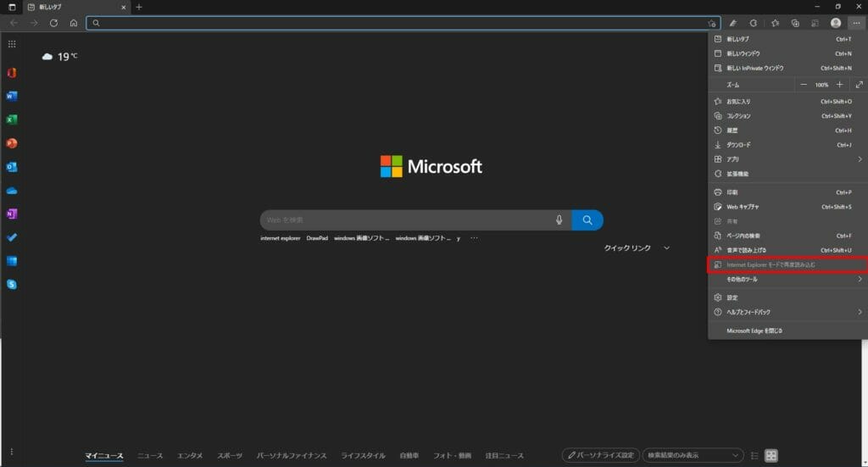Screen dimensions: 868x467
Task: Expand the アプリ submenu
Action: (787, 159)
